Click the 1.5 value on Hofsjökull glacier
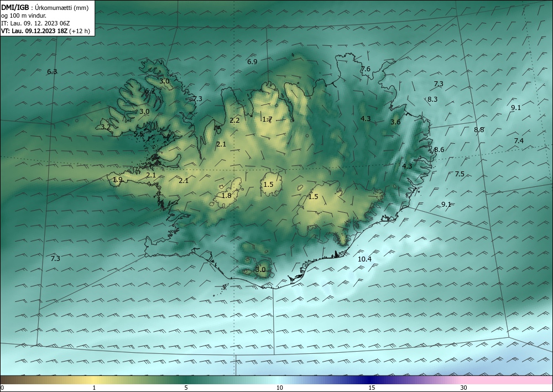 tap(268, 184)
